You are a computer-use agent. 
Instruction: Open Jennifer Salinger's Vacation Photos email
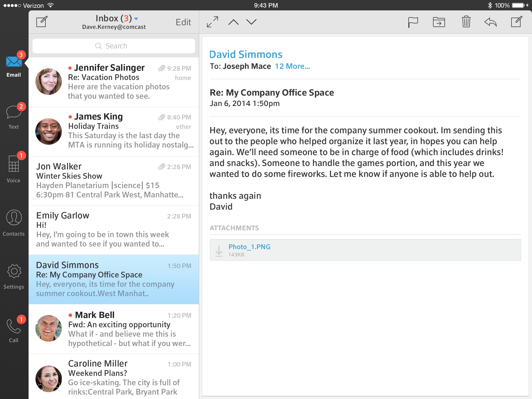(x=114, y=82)
